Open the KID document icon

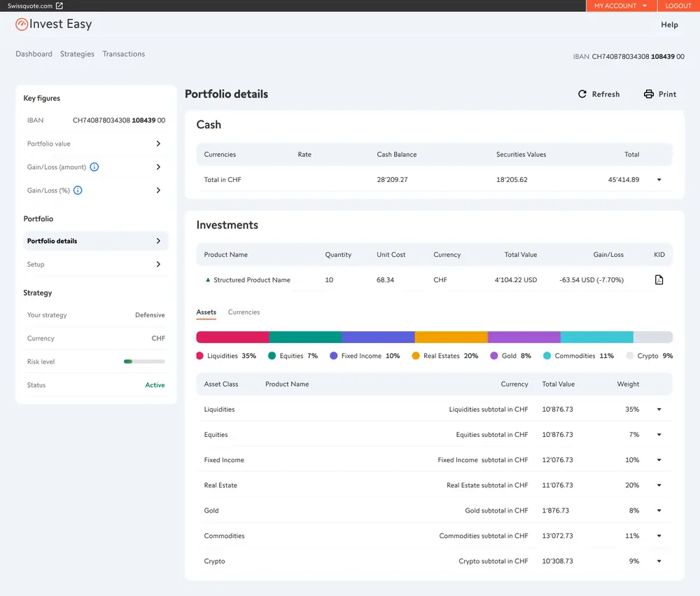pyautogui.click(x=659, y=279)
